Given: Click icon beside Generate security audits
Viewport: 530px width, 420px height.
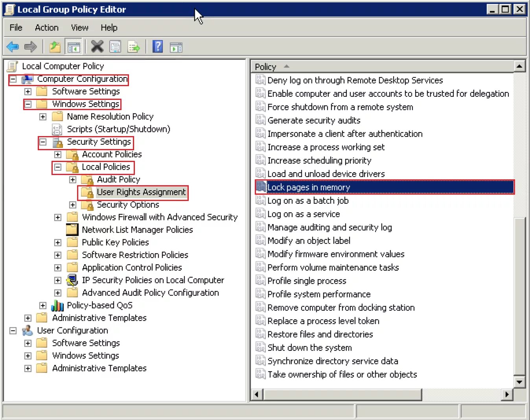Looking at the screenshot, I should click(260, 120).
